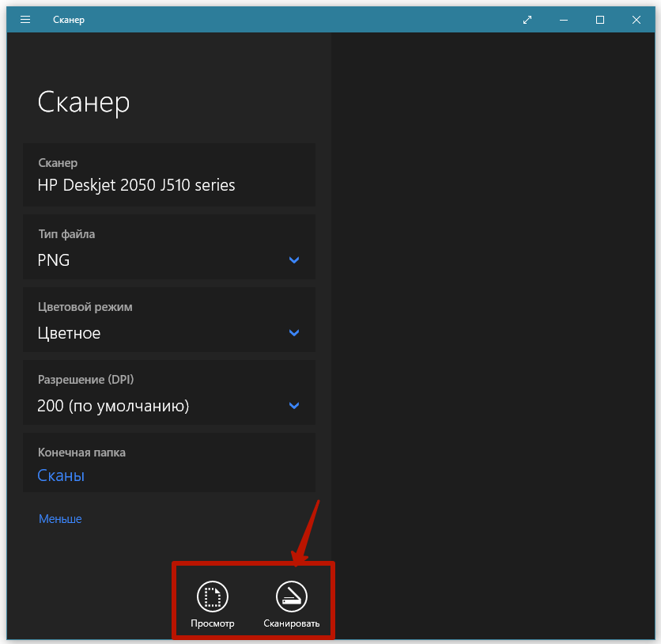Screen dimensions: 661x644
Task: Click the Просмотр preview icon
Action: point(213,597)
